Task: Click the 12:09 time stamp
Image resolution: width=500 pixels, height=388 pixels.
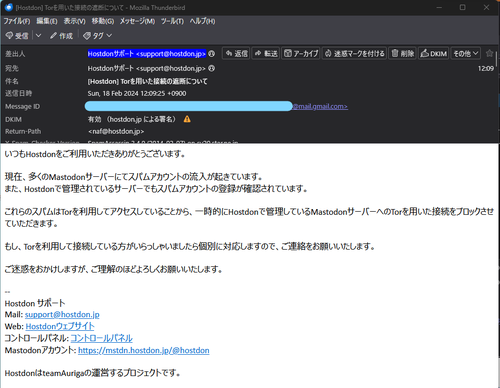Action: 486,68
